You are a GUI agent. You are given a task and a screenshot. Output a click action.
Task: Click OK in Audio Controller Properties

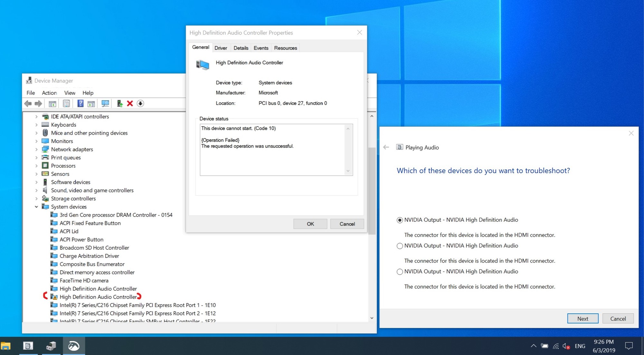click(x=310, y=224)
